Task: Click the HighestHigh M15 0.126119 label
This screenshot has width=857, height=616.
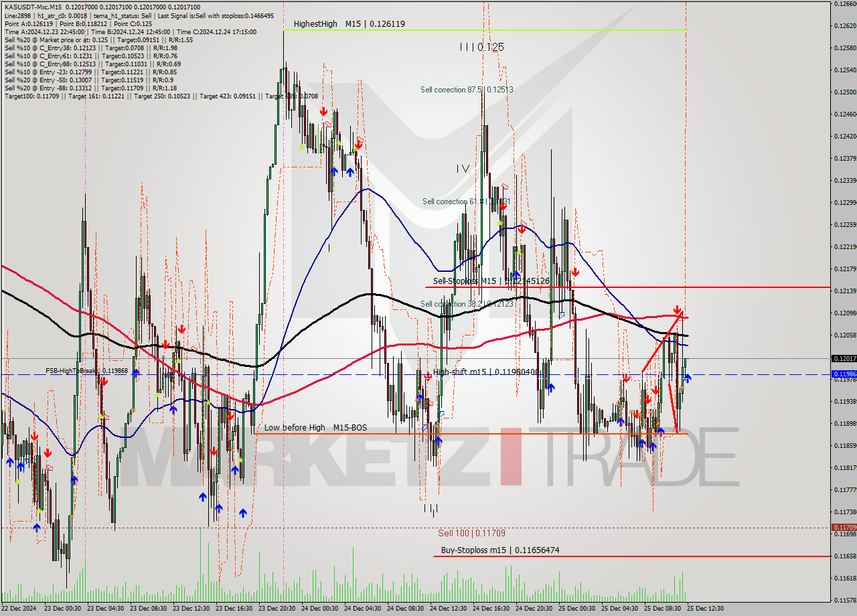Action: pos(349,23)
